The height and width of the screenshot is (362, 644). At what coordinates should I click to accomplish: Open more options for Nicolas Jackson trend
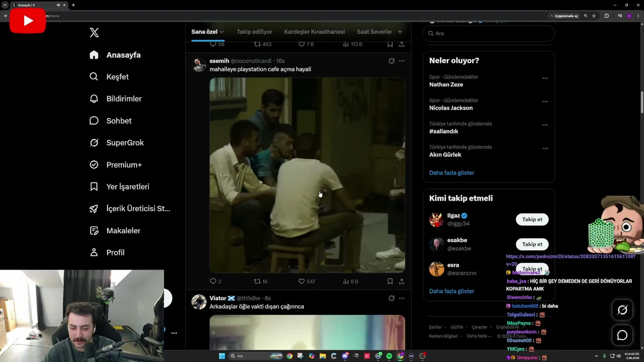point(545,102)
